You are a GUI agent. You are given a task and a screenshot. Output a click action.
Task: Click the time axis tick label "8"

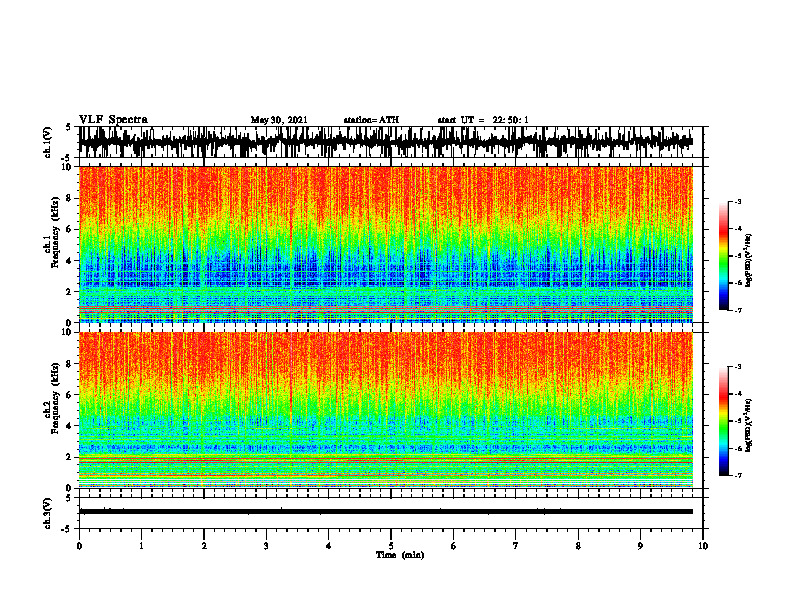click(578, 546)
